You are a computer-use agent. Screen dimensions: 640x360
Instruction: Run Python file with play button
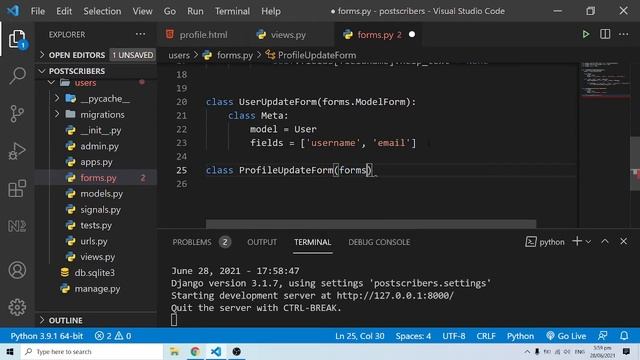585,34
